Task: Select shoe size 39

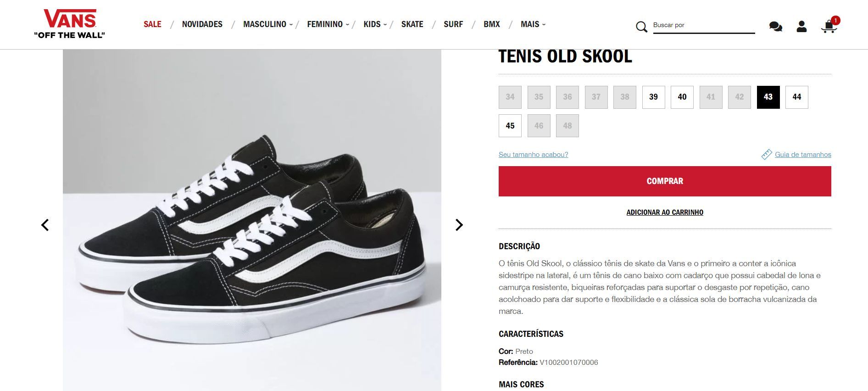Action: (x=653, y=97)
